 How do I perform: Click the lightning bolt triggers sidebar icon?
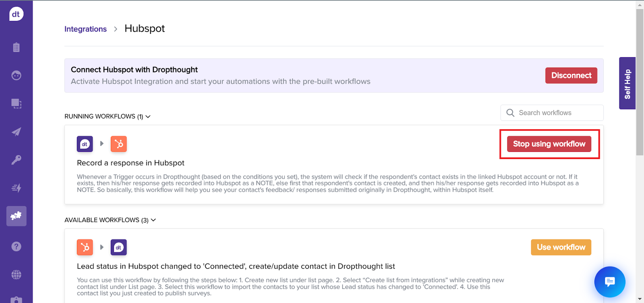coord(16,188)
